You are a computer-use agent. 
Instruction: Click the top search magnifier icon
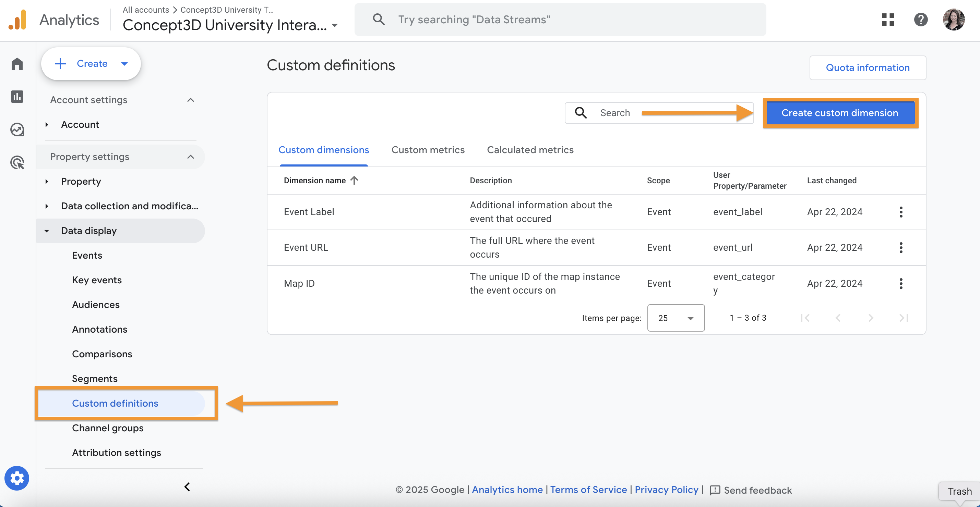pos(379,20)
